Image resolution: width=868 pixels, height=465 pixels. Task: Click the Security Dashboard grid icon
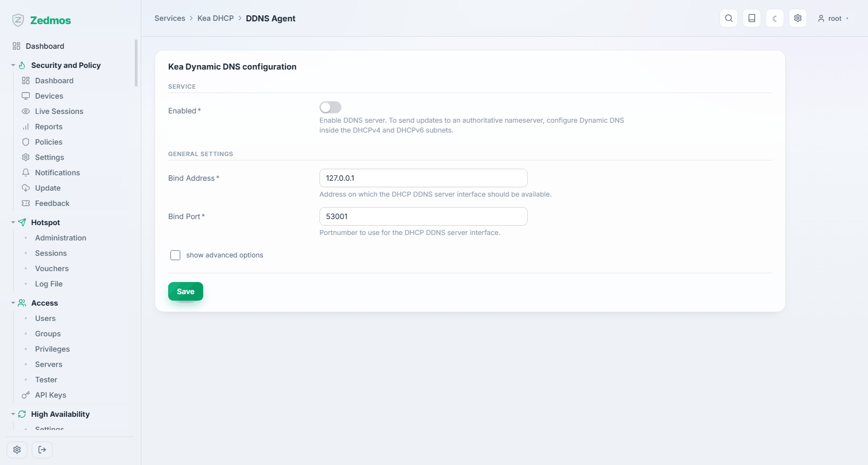pyautogui.click(x=26, y=81)
